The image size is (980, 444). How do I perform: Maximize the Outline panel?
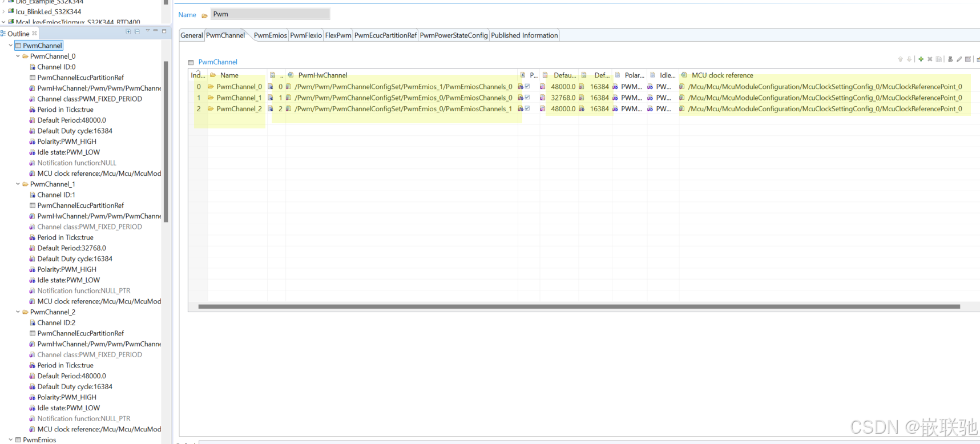point(164,31)
